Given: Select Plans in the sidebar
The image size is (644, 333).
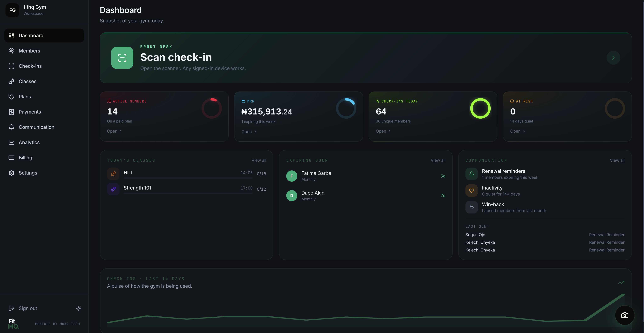Looking at the screenshot, I should pyautogui.click(x=44, y=97).
